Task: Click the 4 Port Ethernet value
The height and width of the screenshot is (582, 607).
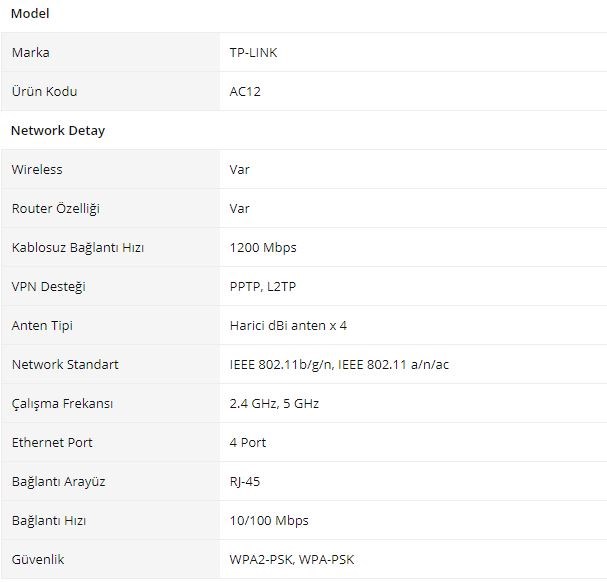Action: 248,443
